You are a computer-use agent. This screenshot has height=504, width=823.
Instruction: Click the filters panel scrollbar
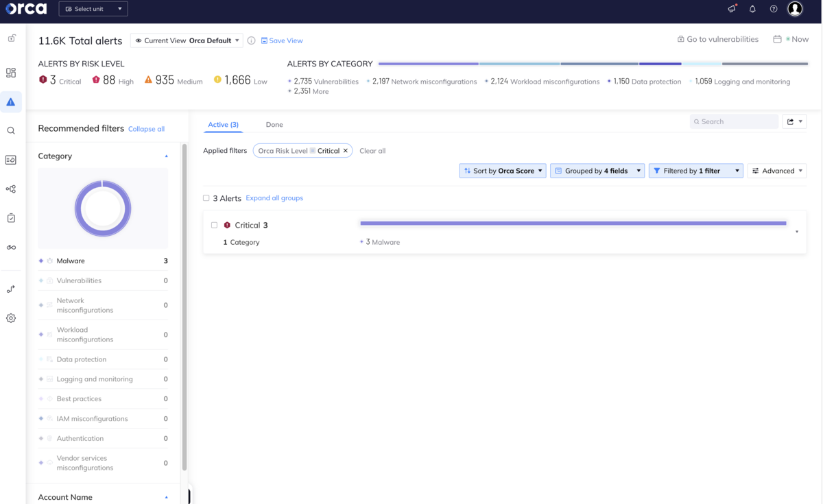click(184, 307)
